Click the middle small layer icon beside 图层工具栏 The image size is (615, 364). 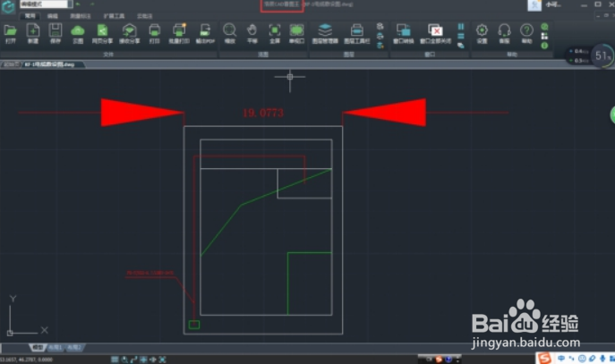click(x=380, y=36)
